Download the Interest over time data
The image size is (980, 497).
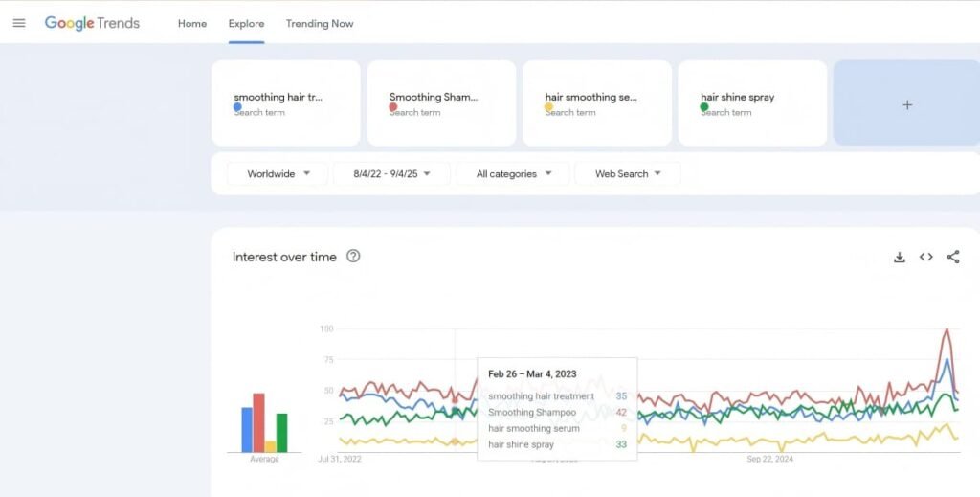tap(899, 257)
